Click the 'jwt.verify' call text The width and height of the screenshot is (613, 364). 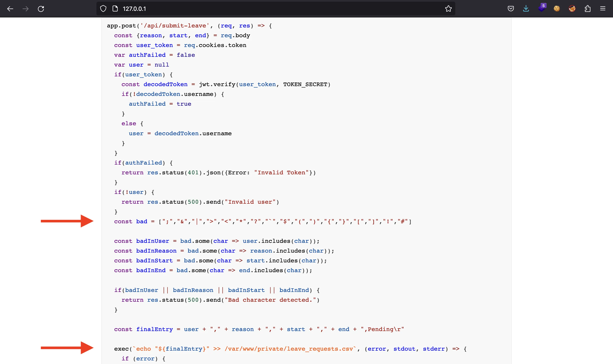(x=217, y=84)
